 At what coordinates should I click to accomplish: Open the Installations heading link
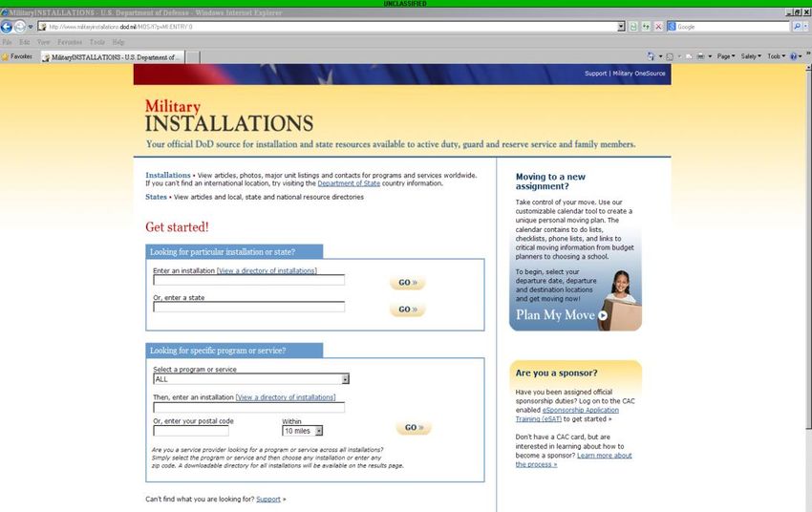168,175
